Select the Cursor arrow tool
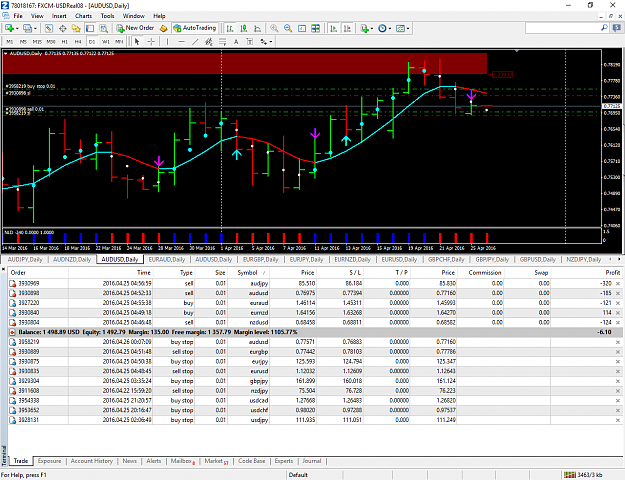Screen dimensions: 625x480 pos(137,41)
